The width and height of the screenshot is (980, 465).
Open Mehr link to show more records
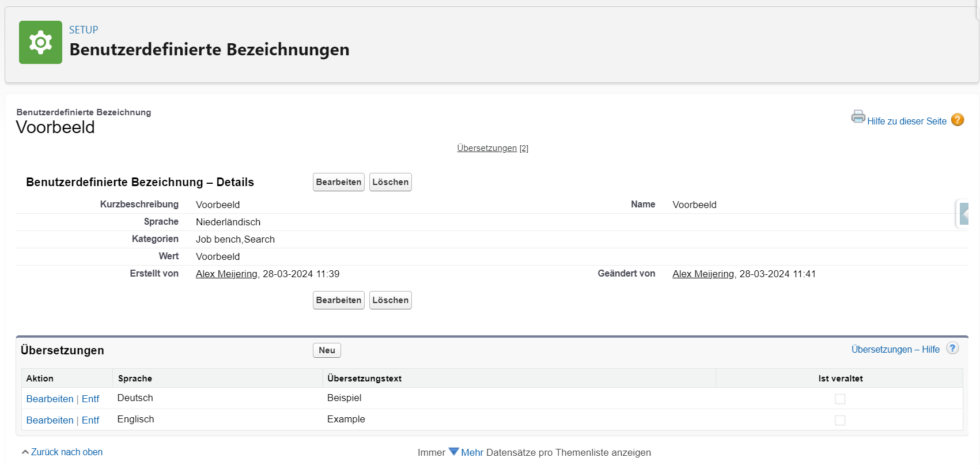(472, 453)
